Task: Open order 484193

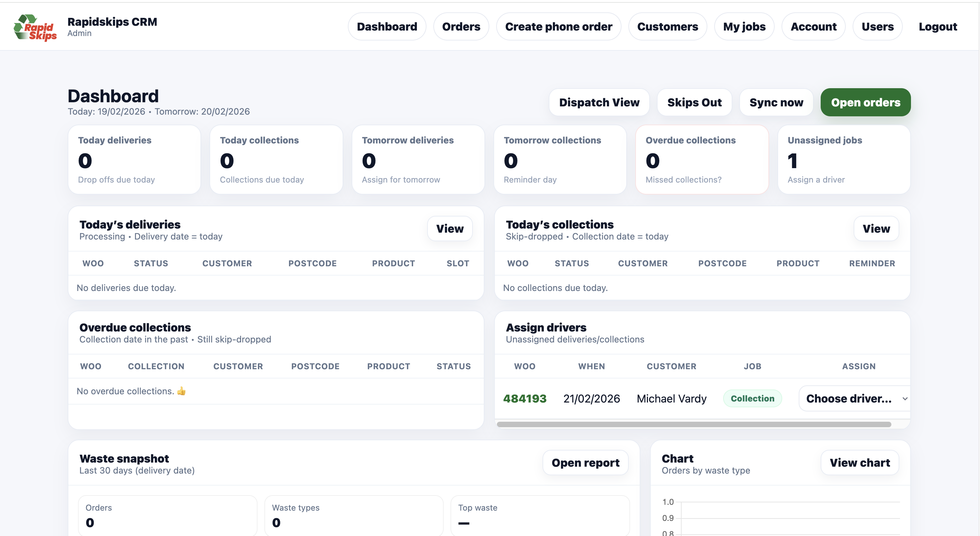Action: (525, 398)
